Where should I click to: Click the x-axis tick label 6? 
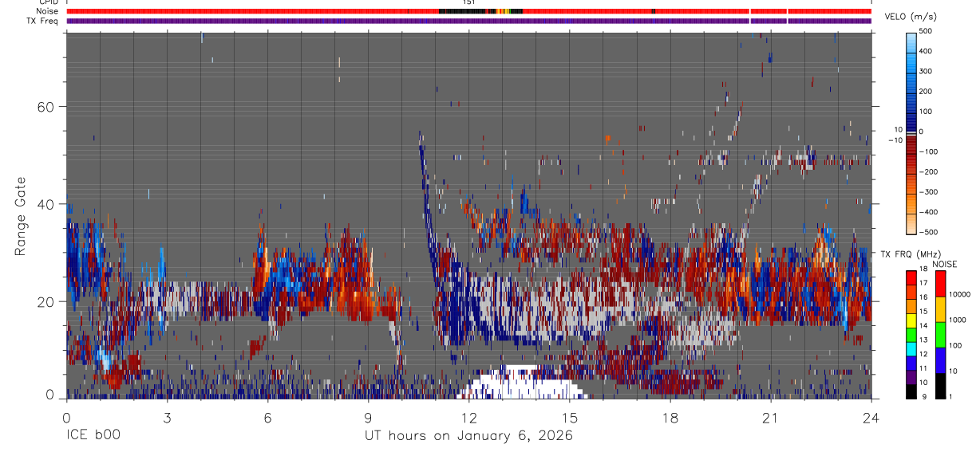coord(267,418)
